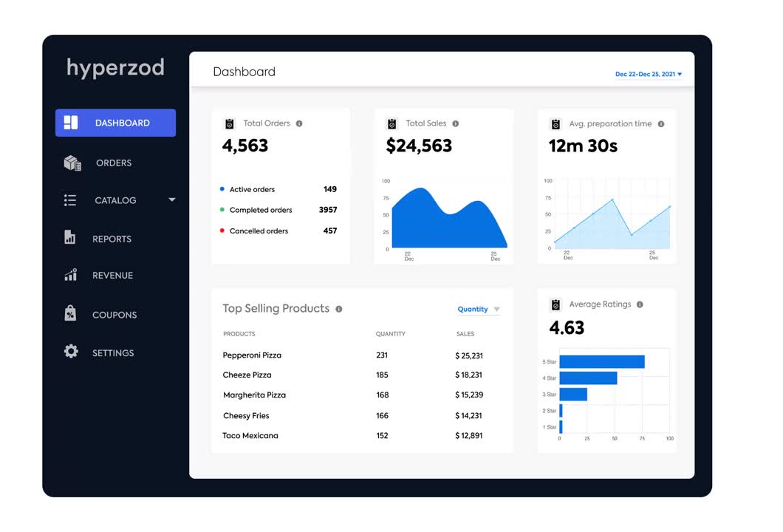Click the SALES column header
The height and width of the screenshot is (532, 783).
coord(465,334)
